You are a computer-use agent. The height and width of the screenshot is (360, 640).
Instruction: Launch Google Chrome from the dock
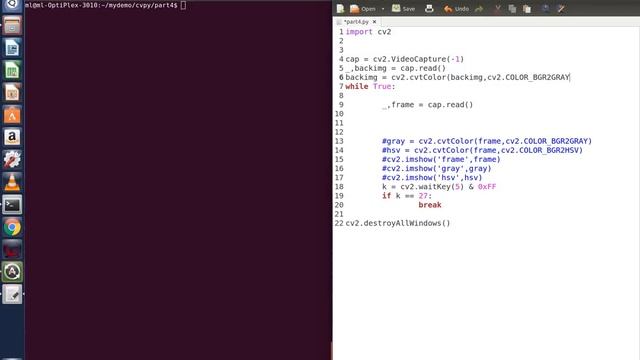[12, 227]
